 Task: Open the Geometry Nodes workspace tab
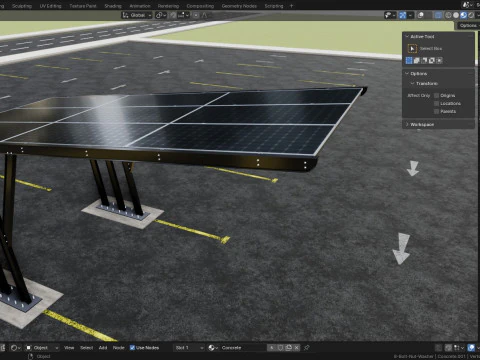pyautogui.click(x=239, y=6)
